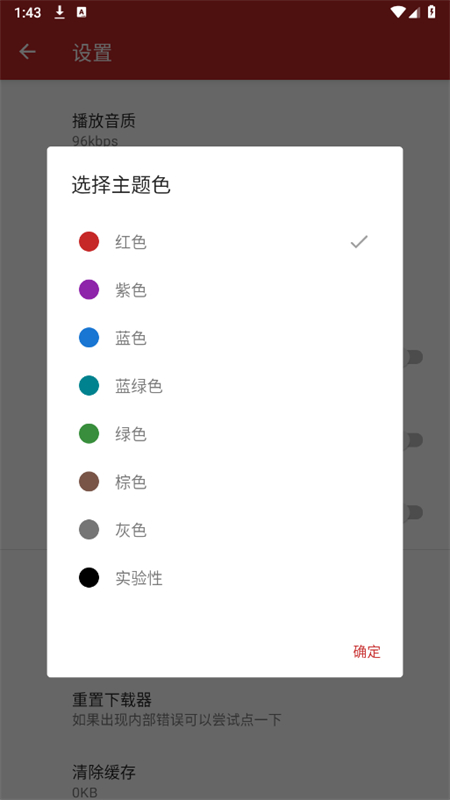This screenshot has height=800, width=450.
Task: Tap the back arrow in Settings header
Action: pos(27,52)
